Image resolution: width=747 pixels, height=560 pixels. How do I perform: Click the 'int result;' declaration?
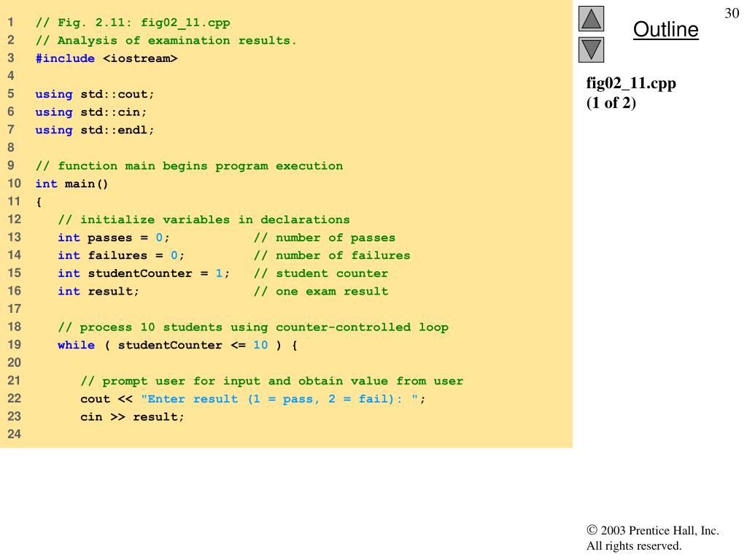click(x=98, y=292)
